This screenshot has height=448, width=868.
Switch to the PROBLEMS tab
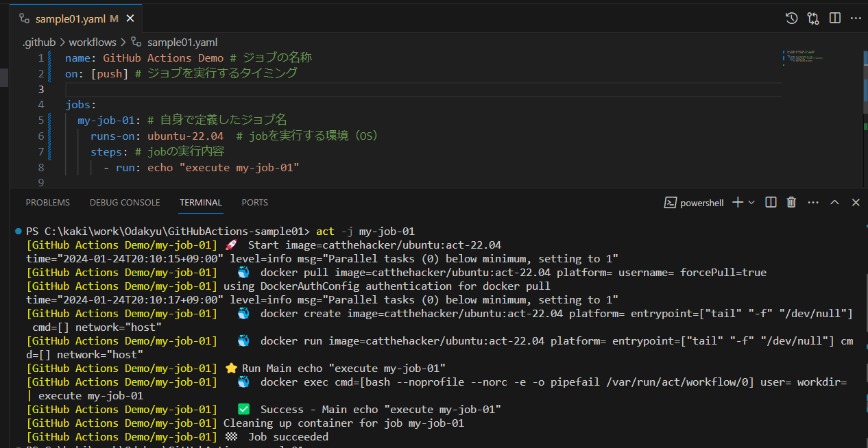(47, 203)
